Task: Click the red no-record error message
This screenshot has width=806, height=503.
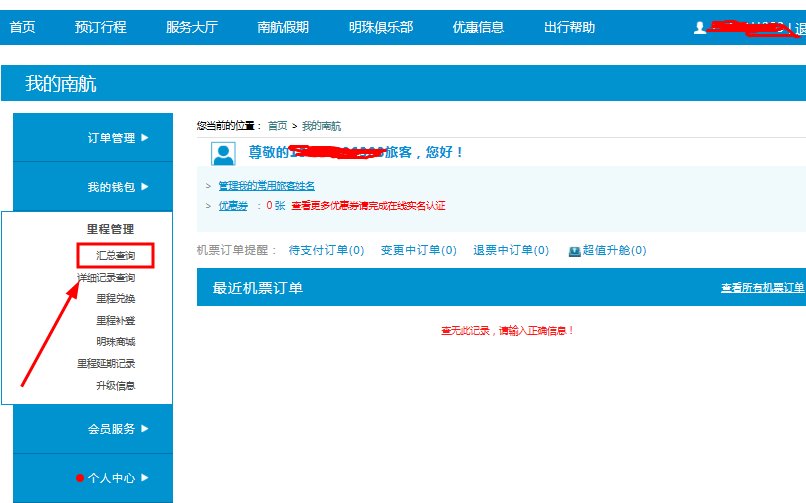Action: click(x=507, y=331)
